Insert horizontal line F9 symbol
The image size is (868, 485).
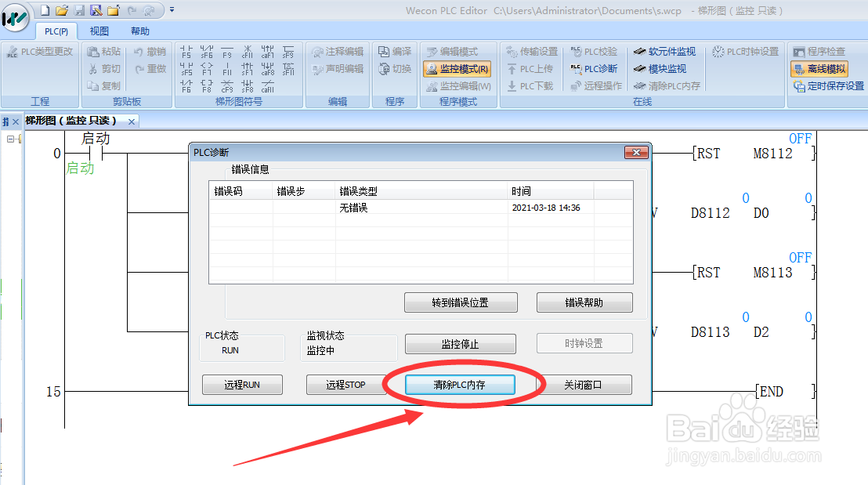(227, 52)
